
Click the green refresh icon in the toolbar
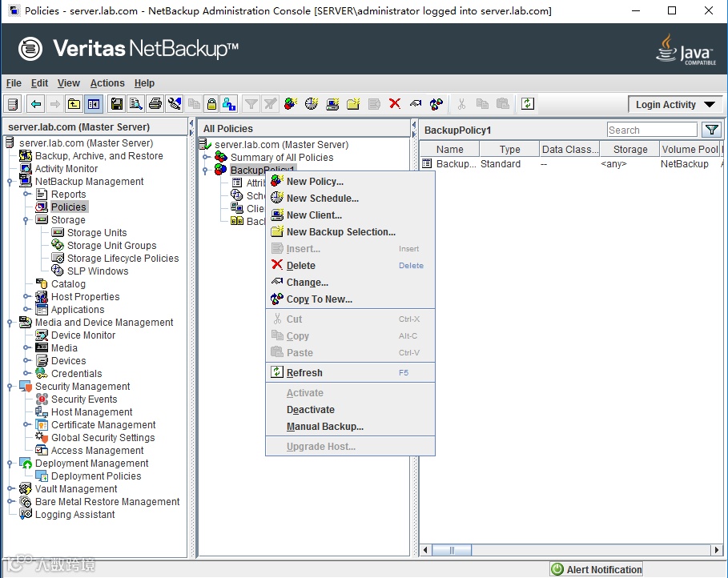[x=527, y=104]
